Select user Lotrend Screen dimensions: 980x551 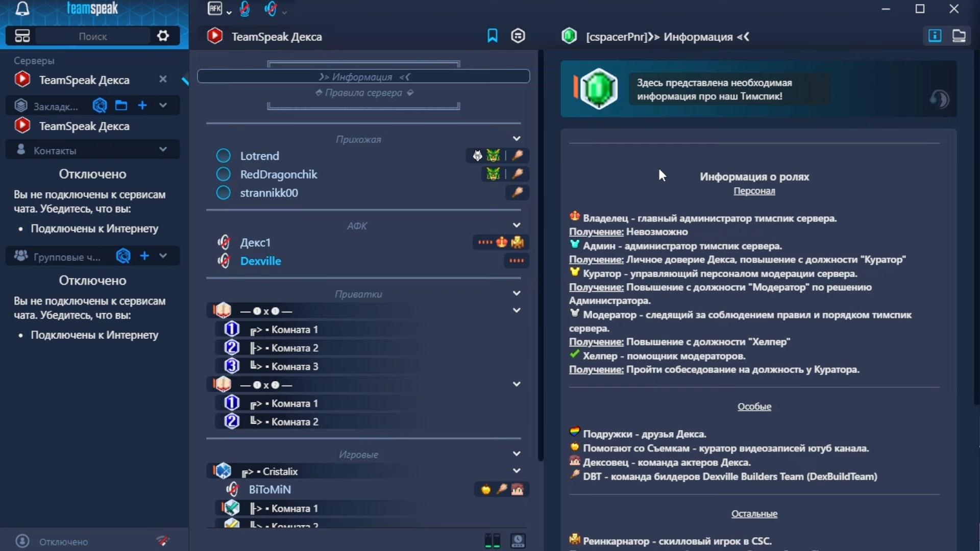click(x=260, y=156)
